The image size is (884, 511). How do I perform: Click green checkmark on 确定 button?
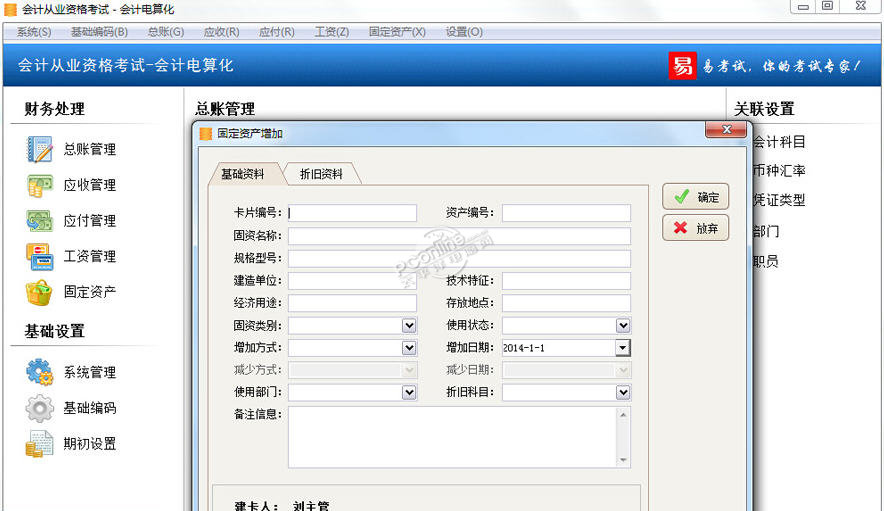682,197
